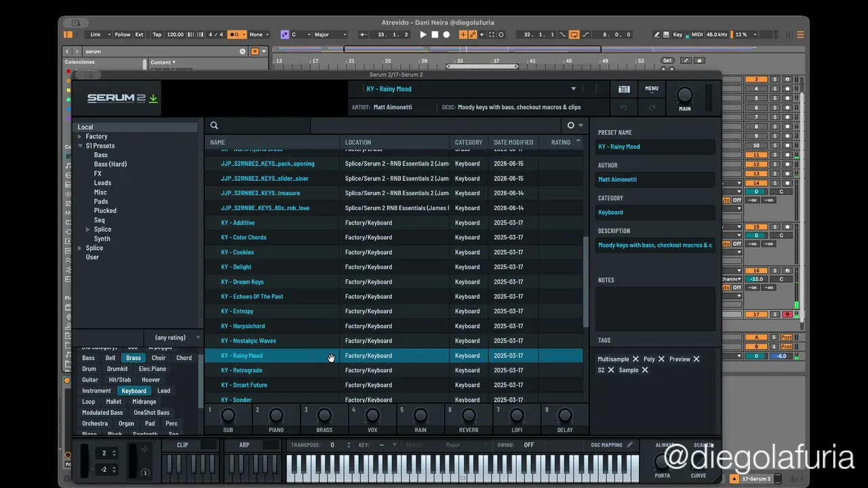868x488 pixels.
Task: Click Serum redo arrow
Action: 652,107
